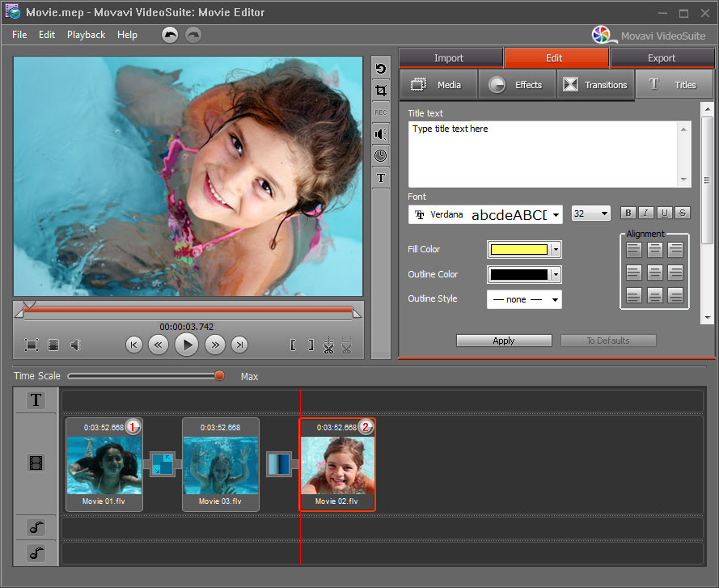
Task: Toggle underline text formatting
Action: (664, 213)
